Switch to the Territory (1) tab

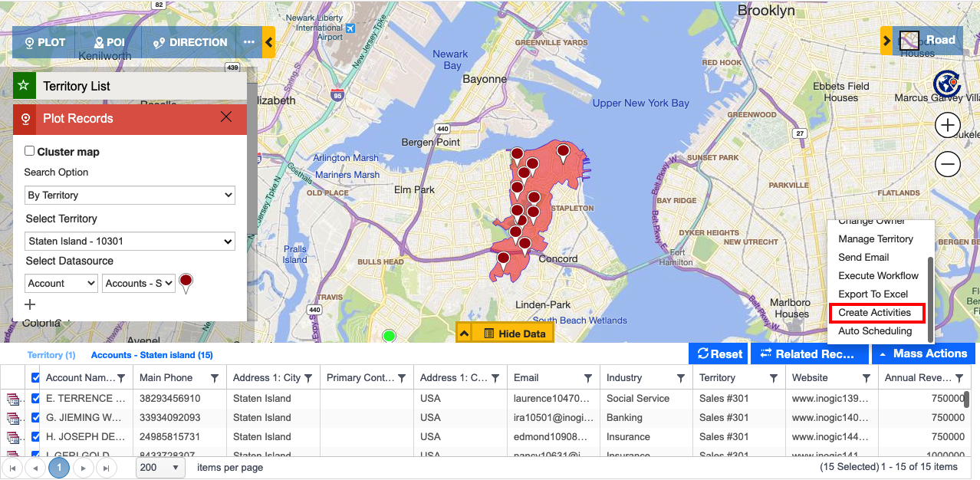(51, 355)
